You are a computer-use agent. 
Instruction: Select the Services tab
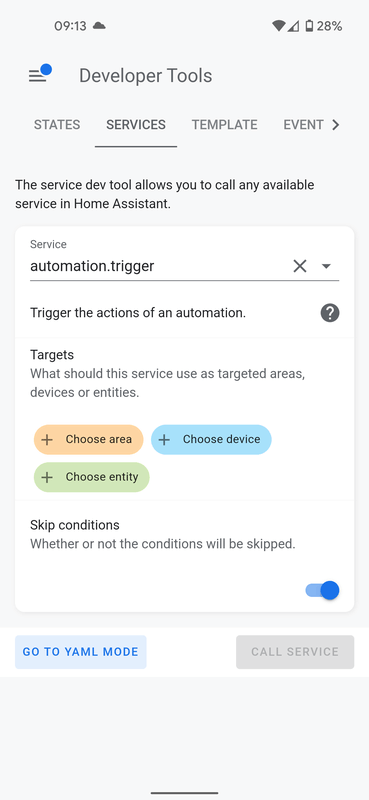click(136, 125)
